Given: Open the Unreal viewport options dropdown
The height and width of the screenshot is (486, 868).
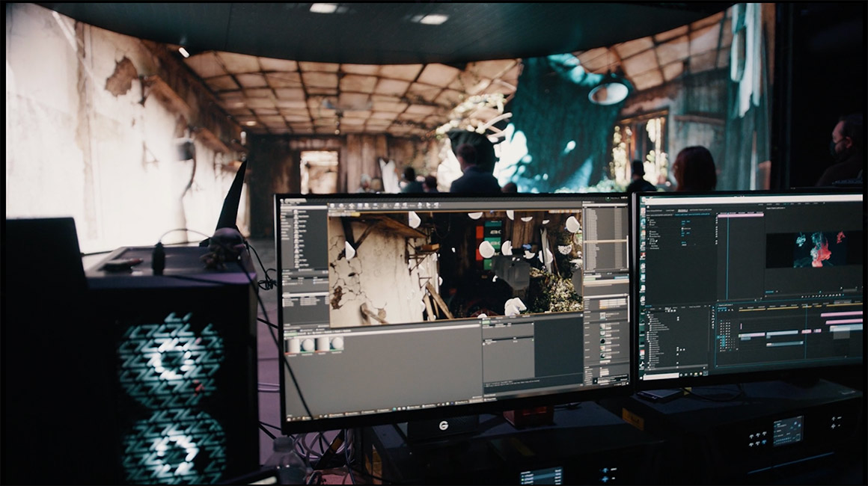Looking at the screenshot, I should pos(332,215).
